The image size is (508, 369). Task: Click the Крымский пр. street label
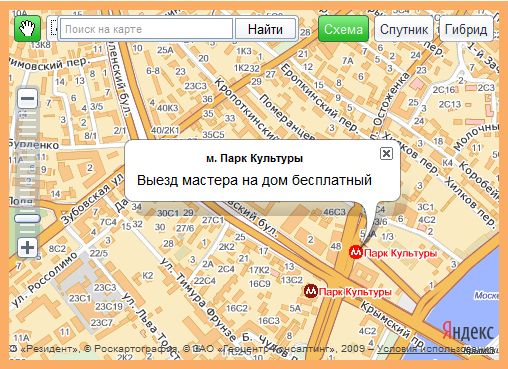click(392, 325)
